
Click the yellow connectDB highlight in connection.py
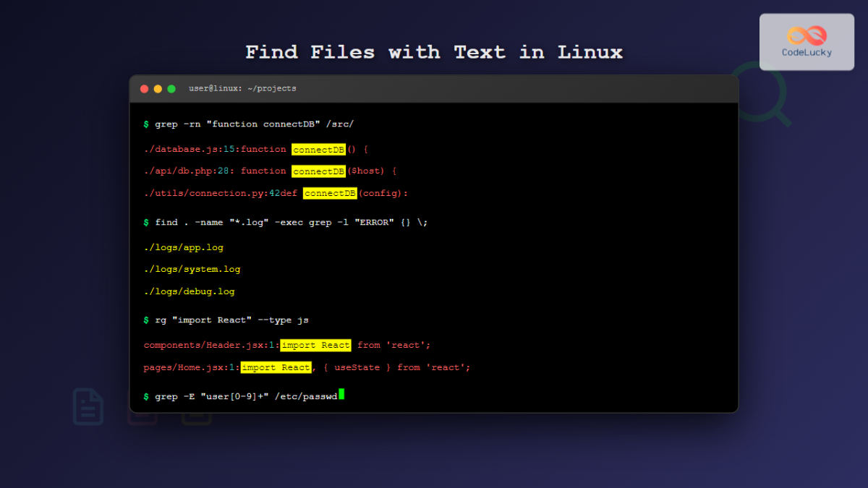(329, 193)
